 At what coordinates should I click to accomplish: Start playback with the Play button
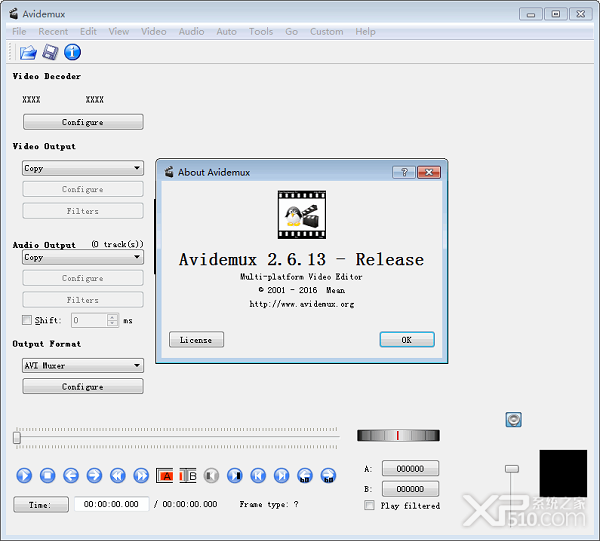tap(24, 476)
